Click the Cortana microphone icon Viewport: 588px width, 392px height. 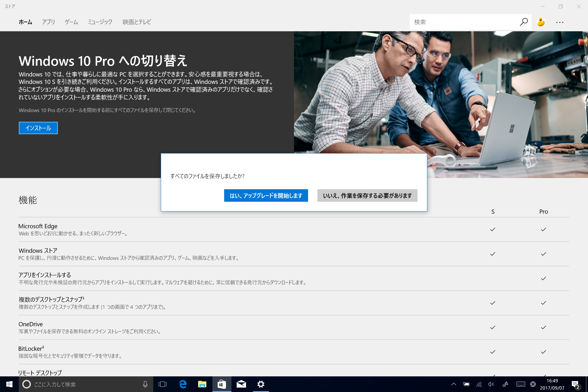[x=145, y=384]
